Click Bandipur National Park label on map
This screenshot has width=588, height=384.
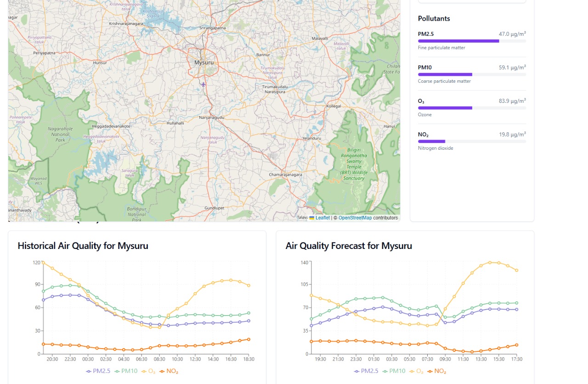[x=136, y=214]
